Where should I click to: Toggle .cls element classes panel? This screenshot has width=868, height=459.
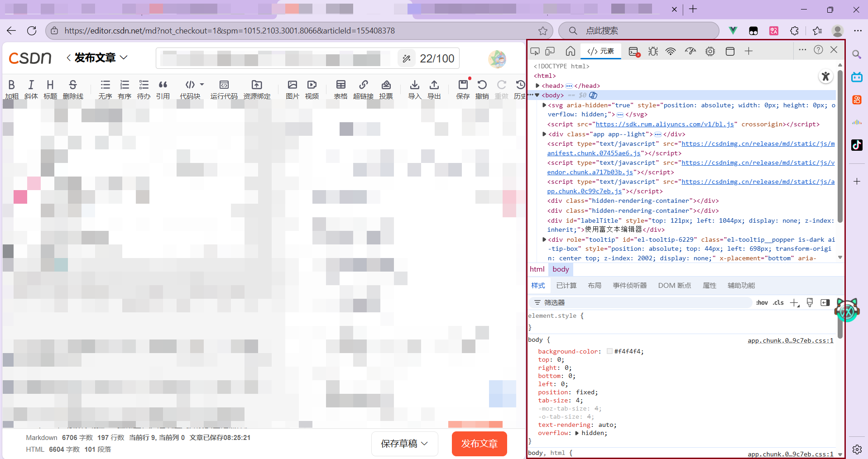click(778, 303)
